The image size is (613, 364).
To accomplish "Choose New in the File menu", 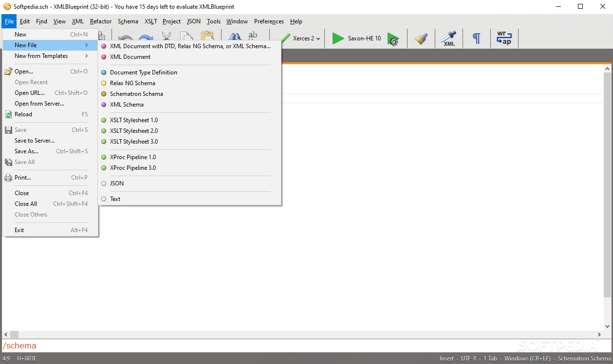I will [x=51, y=35].
